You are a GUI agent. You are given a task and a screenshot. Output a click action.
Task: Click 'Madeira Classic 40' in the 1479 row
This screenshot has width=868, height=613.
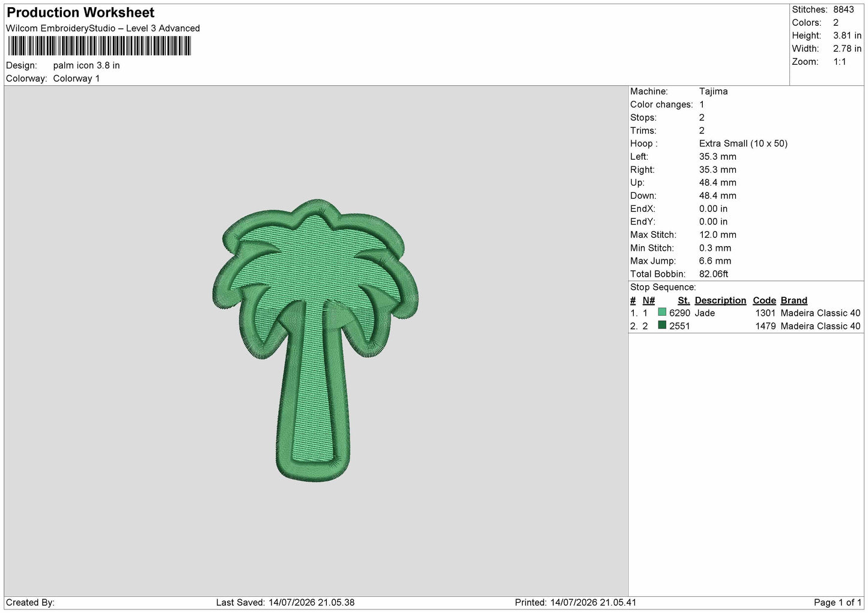point(821,326)
